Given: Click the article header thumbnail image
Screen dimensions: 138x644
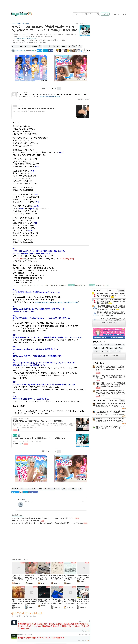Looking at the screenshot, I should coord(85,31).
